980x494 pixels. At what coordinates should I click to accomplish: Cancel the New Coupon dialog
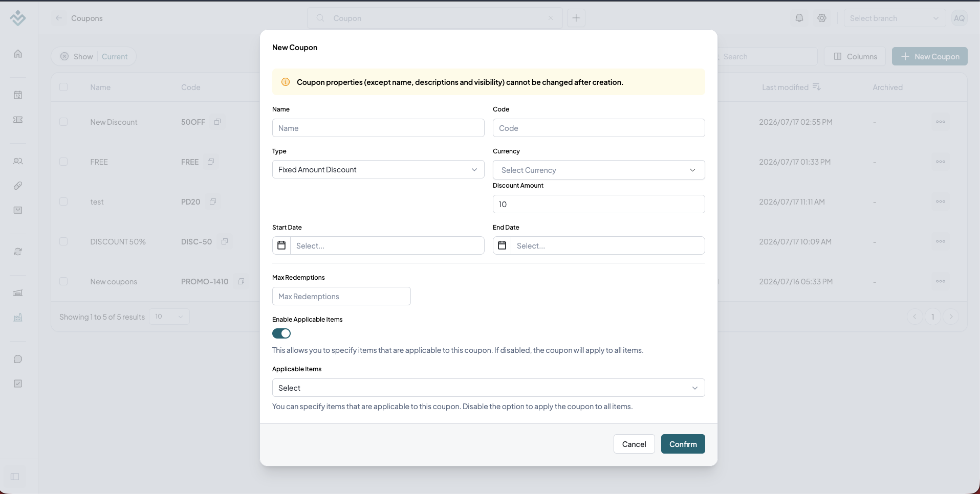tap(634, 444)
